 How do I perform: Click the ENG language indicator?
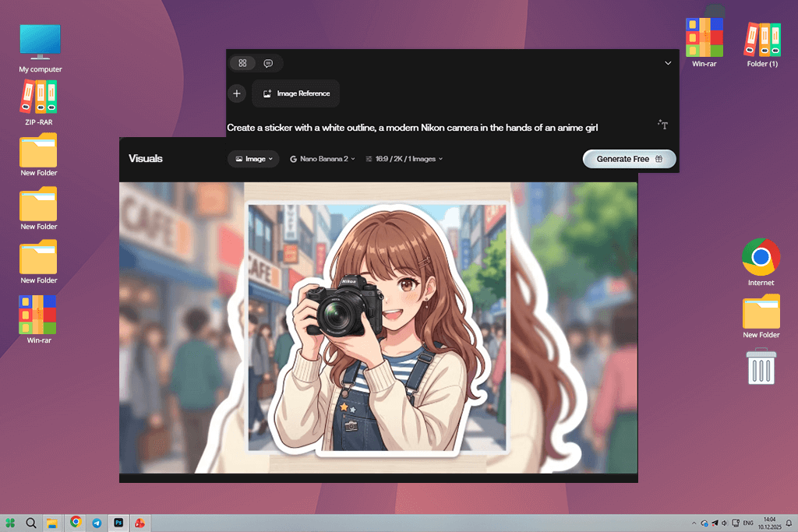coord(748,523)
